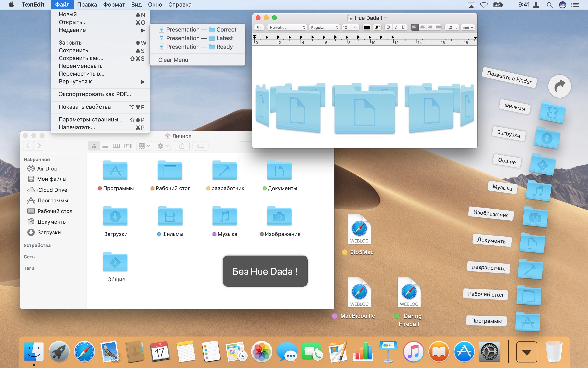Switch Finder to list view
This screenshot has height=368, width=588.
(105, 146)
